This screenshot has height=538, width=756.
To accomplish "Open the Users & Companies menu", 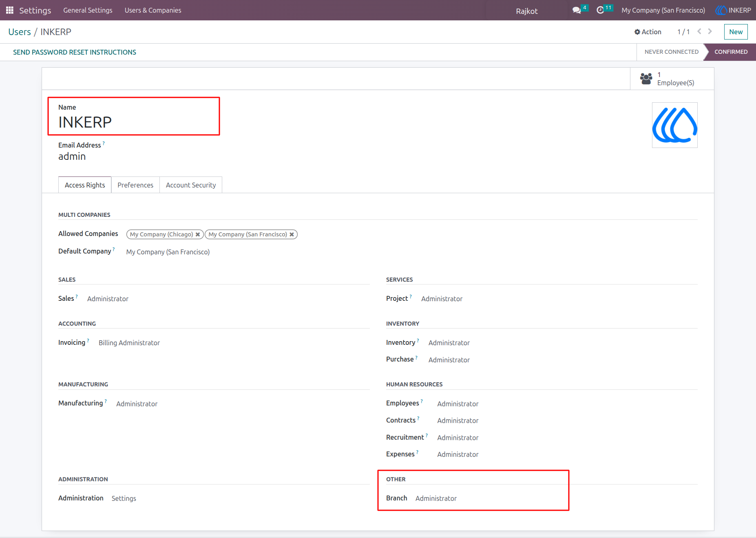I will click(153, 10).
